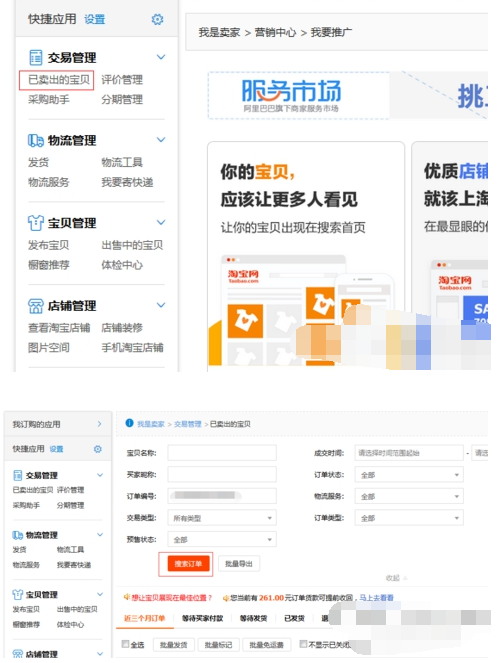
Task: Open the 马上去看看 link
Action: 376,598
